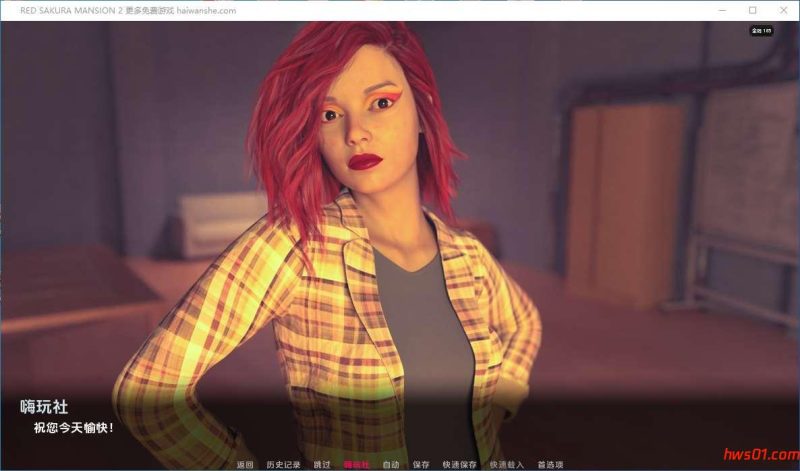
Task: Open 首选项 preferences
Action: (x=550, y=464)
